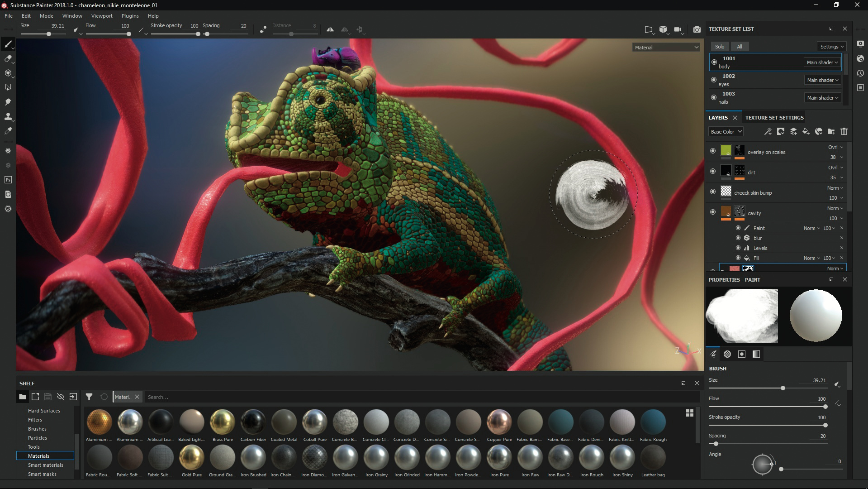This screenshot has height=489, width=868.
Task: Open the Material viewport mode dropdown
Action: pos(665,47)
